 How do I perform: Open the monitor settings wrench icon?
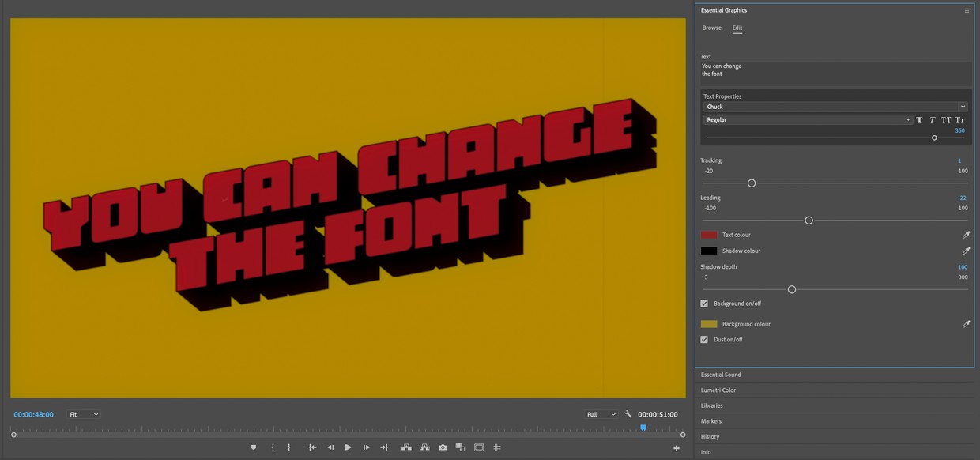(628, 414)
